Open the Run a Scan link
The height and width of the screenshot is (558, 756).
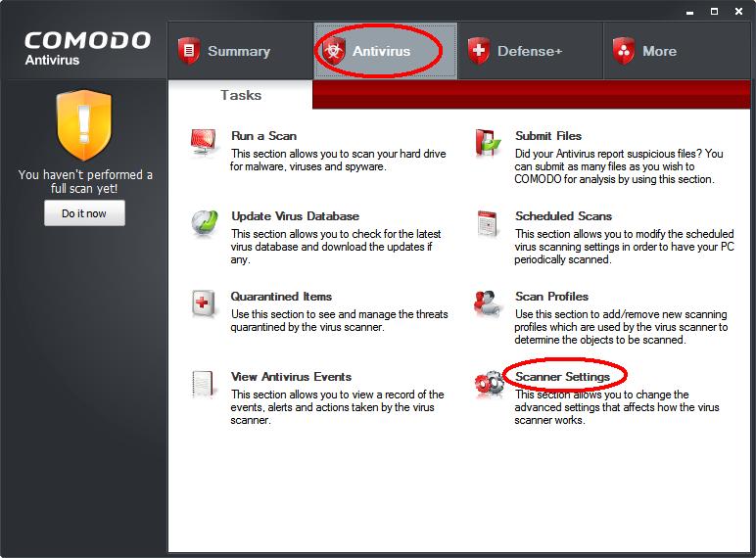pyautogui.click(x=263, y=136)
